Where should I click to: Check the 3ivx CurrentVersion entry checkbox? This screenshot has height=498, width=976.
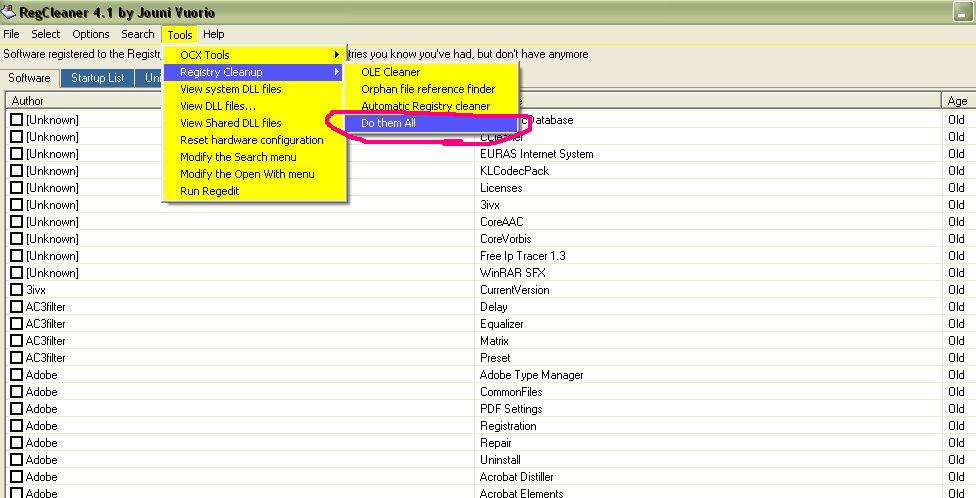(16, 290)
